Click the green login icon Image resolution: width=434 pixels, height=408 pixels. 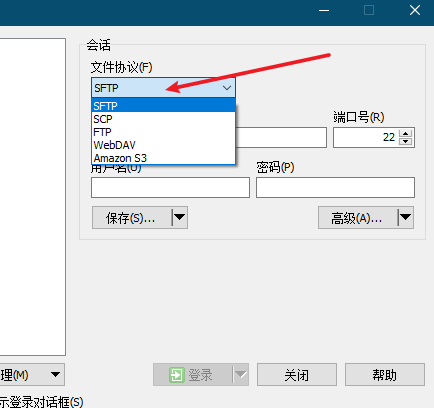pyautogui.click(x=176, y=375)
